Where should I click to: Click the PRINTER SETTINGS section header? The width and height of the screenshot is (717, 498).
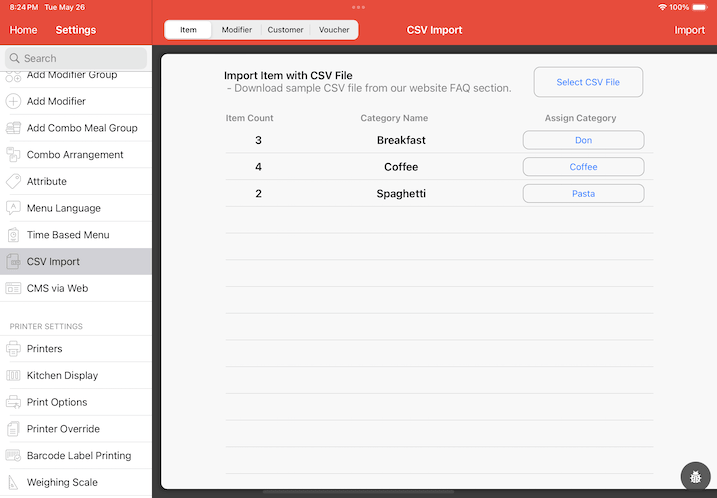coord(46,326)
